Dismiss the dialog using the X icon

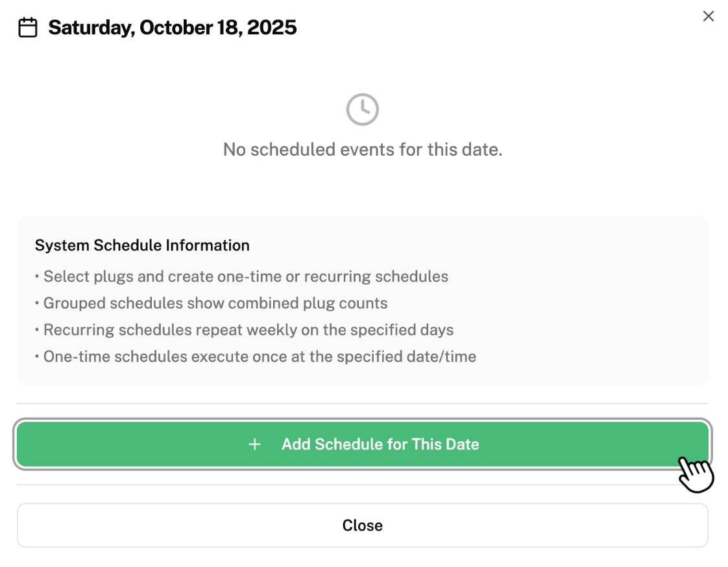709,16
